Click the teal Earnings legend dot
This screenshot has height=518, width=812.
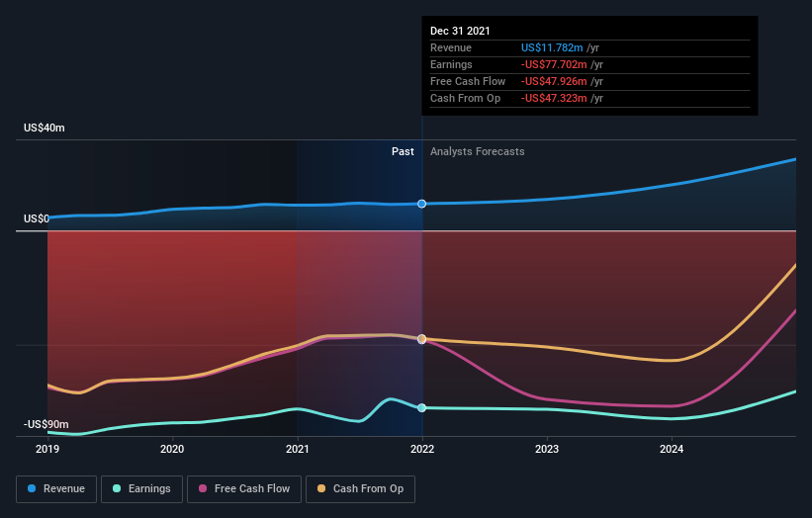[117, 488]
